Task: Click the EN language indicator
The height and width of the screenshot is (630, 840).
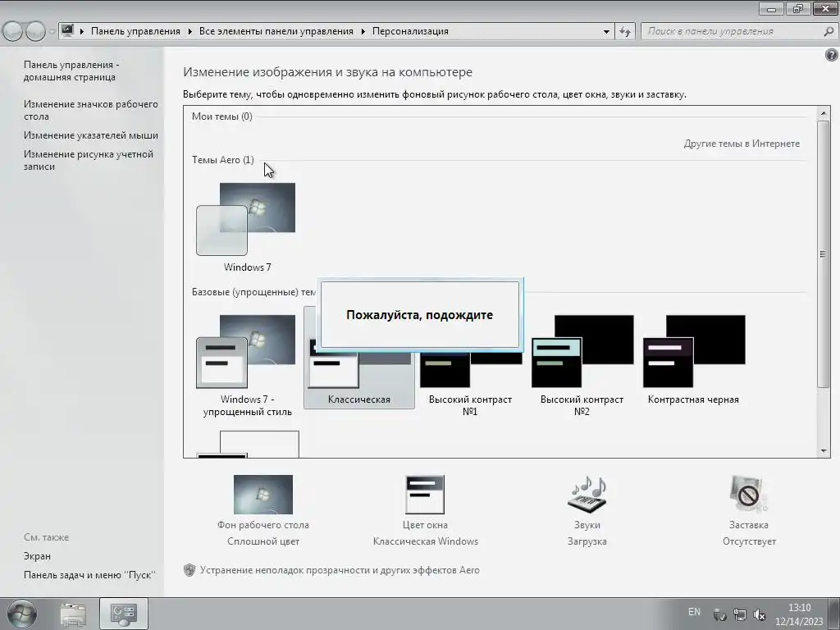Action: pyautogui.click(x=694, y=612)
